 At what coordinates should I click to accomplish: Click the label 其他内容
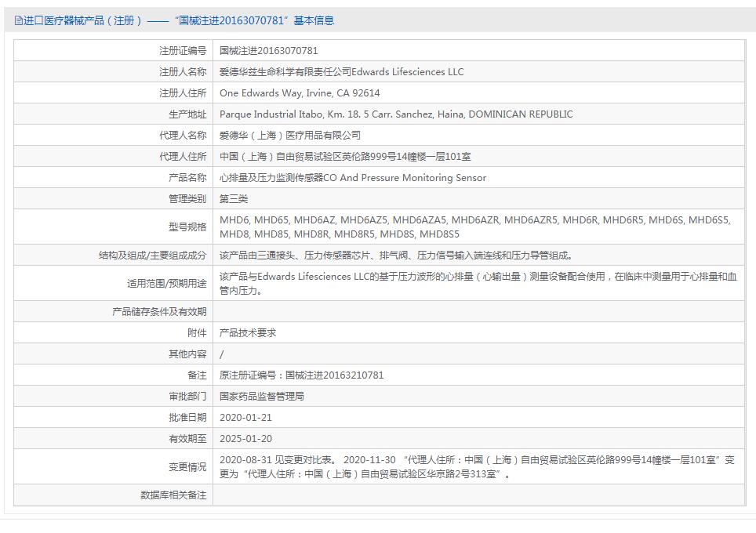pyautogui.click(x=187, y=354)
